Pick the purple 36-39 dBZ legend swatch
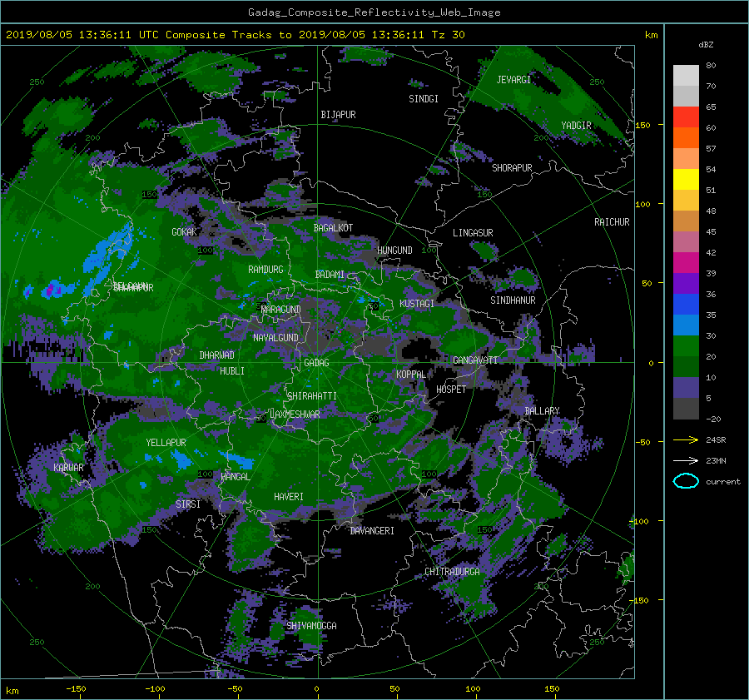749x700 pixels. tap(686, 283)
